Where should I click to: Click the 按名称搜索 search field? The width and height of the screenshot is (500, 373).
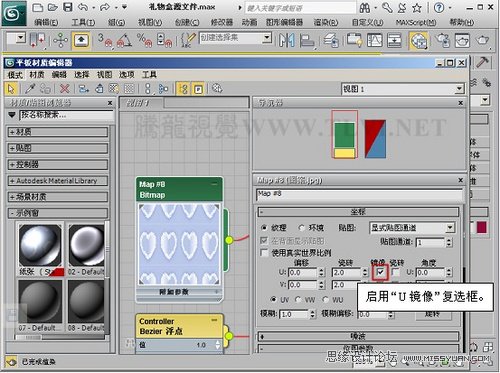(67, 115)
